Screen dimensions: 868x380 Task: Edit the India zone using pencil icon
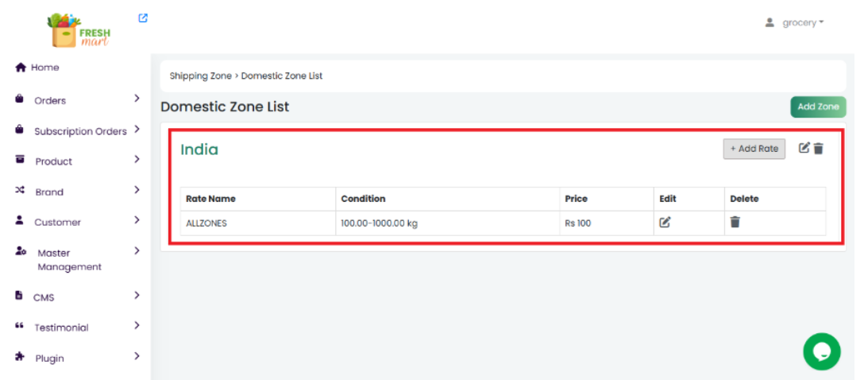point(804,148)
